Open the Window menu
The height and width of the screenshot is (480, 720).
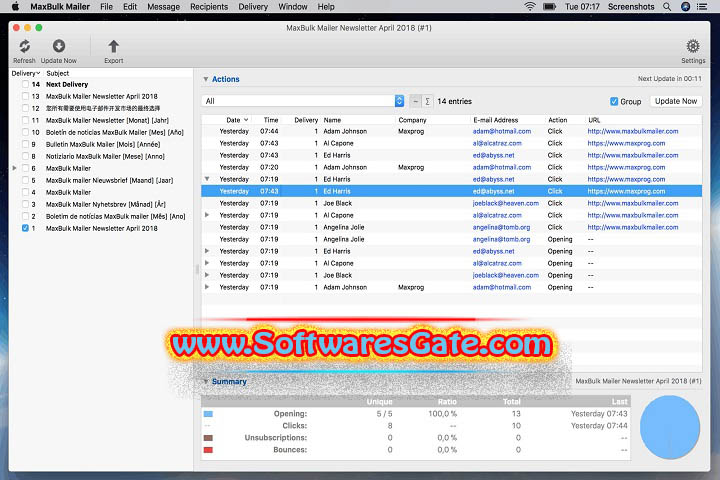point(292,6)
